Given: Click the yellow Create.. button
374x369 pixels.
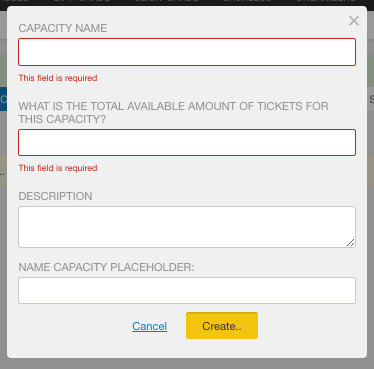Looking at the screenshot, I should (x=222, y=326).
